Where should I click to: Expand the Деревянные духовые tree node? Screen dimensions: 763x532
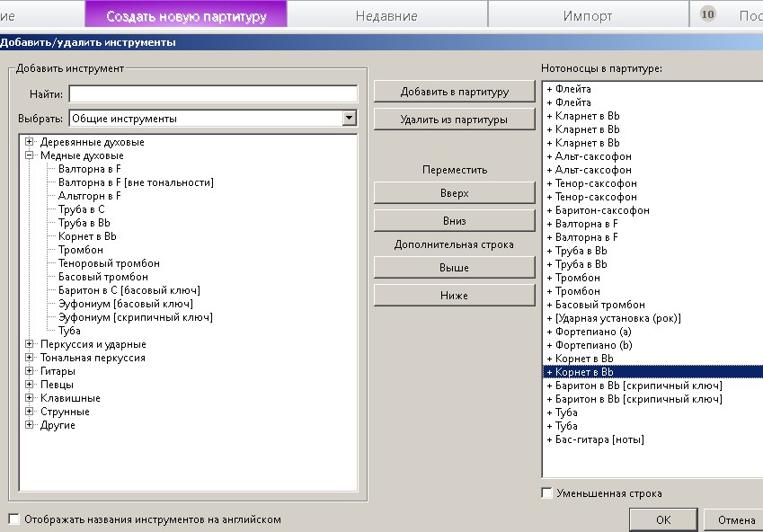(x=29, y=142)
